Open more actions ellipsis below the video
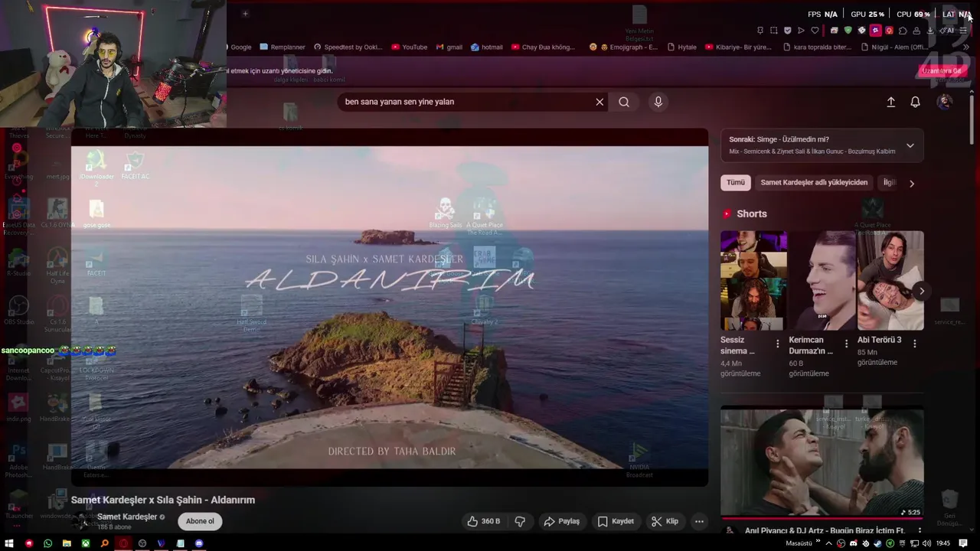Viewport: 980px width, 551px height. (699, 521)
